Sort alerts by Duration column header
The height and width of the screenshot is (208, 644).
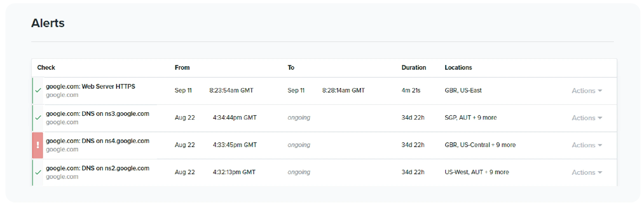[x=414, y=67]
